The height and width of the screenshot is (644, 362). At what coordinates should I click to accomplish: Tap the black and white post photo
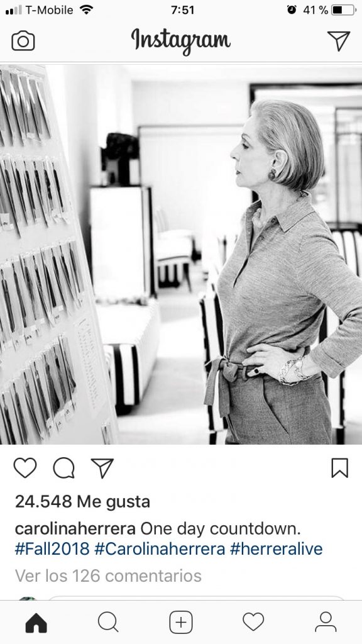[x=181, y=254]
